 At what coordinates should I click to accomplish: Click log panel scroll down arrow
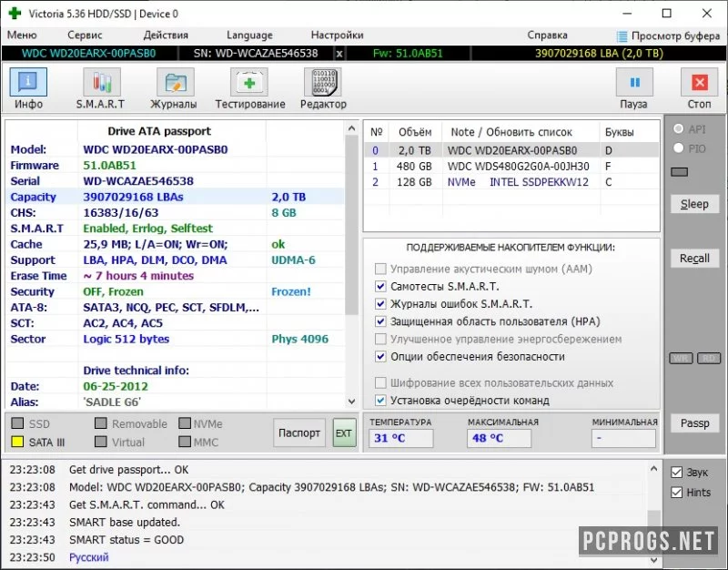pos(653,560)
